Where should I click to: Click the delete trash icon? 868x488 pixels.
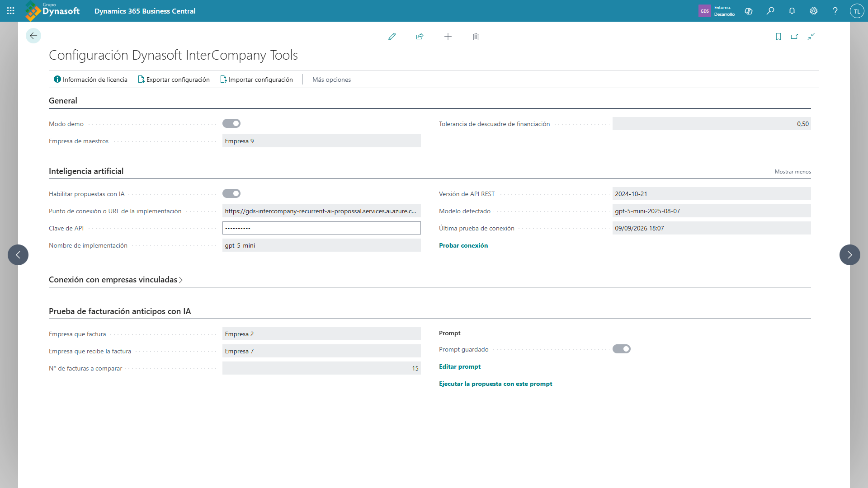pyautogui.click(x=476, y=37)
